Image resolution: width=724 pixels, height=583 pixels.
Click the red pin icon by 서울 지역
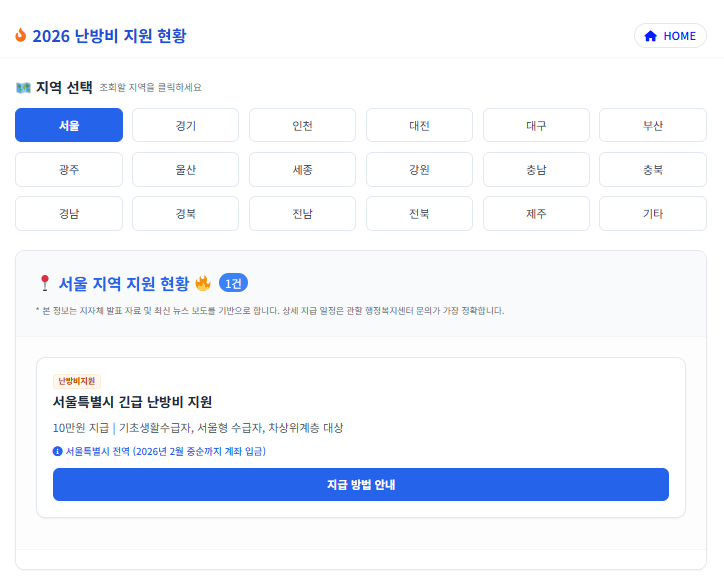(x=44, y=283)
